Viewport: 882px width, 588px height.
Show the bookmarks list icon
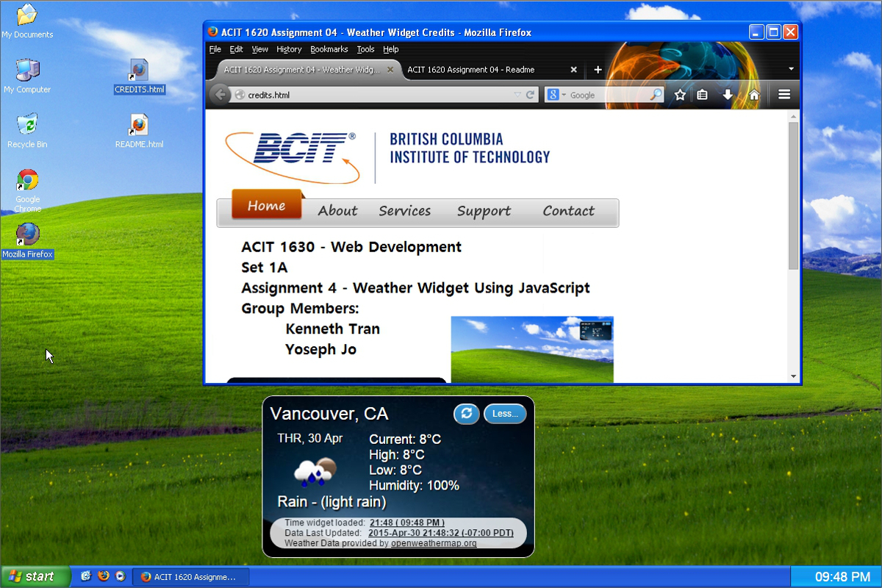703,95
